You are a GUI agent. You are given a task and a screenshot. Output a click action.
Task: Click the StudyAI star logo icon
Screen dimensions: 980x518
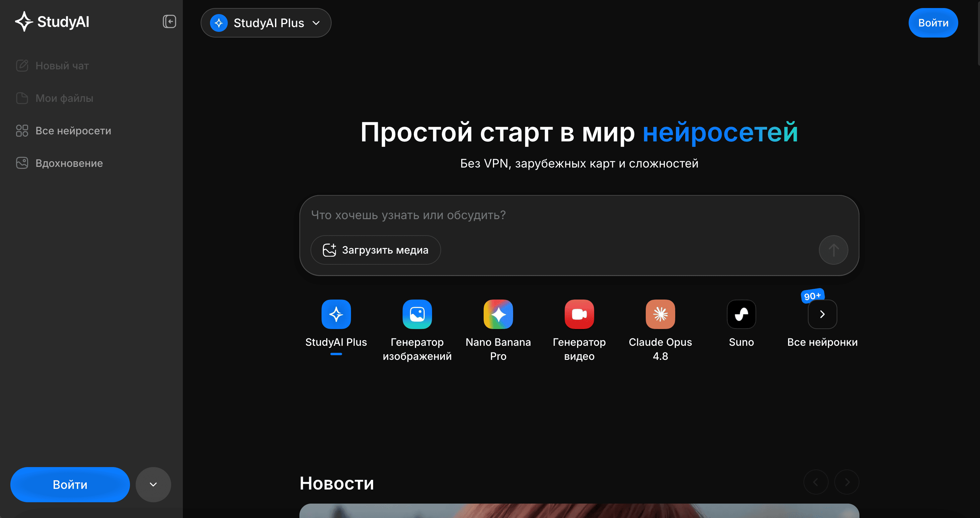point(24,21)
